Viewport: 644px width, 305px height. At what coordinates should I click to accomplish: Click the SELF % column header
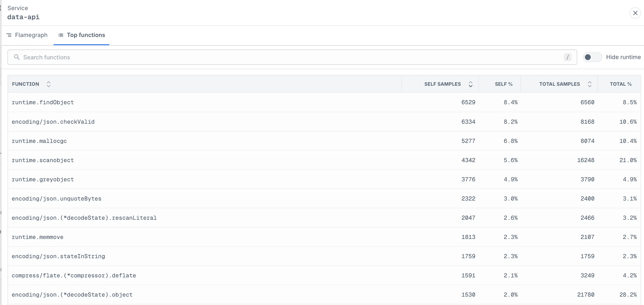(504, 84)
